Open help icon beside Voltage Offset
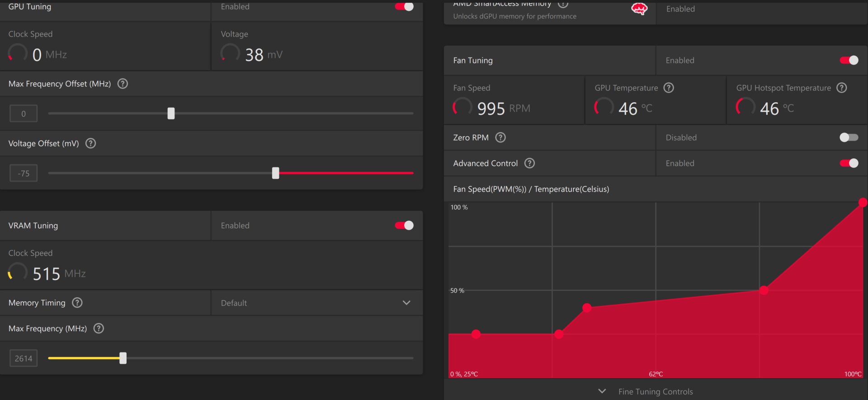 coord(90,143)
